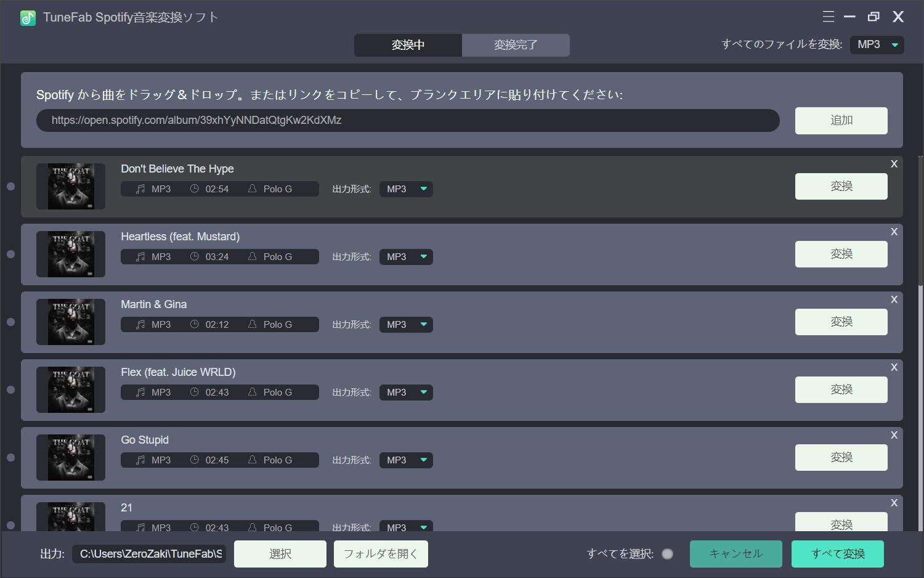
Task: Click clock icon in Flex row
Action: tap(194, 392)
